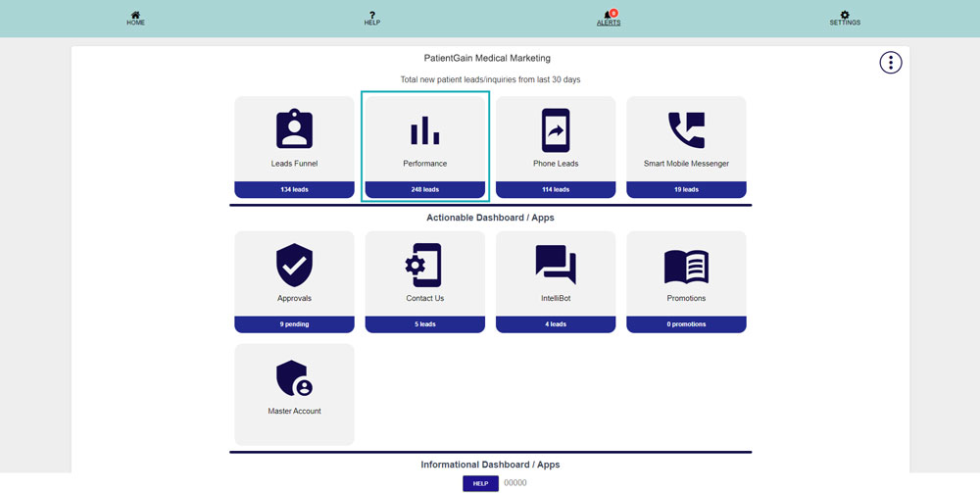
Task: Open ALERTS label in the top navigation
Action: coord(609,23)
